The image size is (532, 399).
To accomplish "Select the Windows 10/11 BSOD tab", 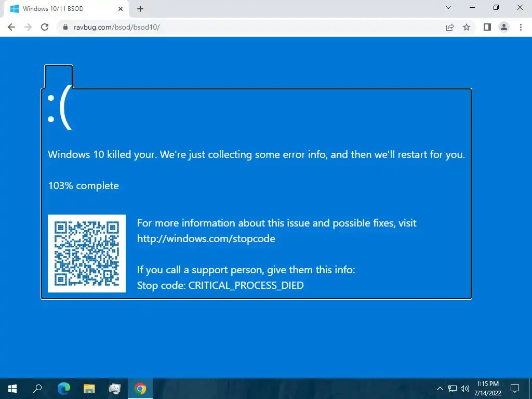I will (x=66, y=9).
